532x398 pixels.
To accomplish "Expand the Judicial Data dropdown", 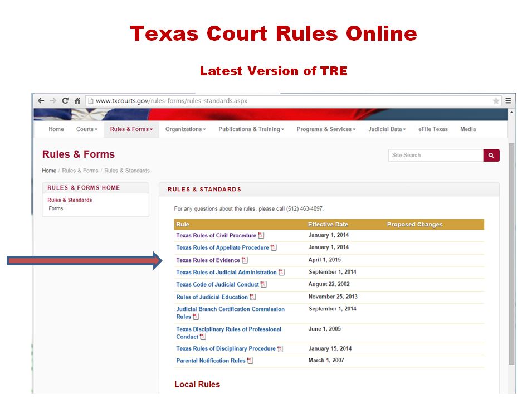I will point(387,129).
